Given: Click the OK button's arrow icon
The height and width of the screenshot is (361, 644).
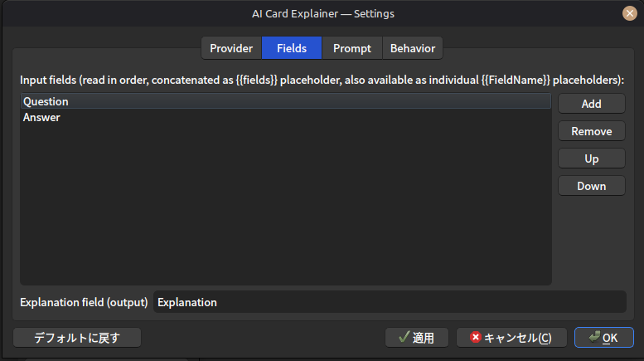Looking at the screenshot, I should pyautogui.click(x=593, y=337).
